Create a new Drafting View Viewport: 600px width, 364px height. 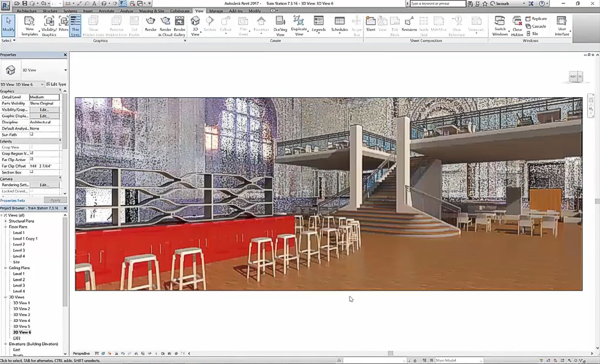pos(280,26)
